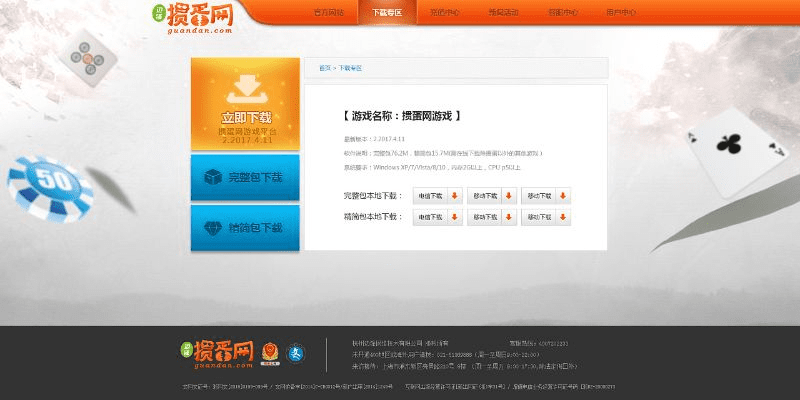The height and width of the screenshot is (400, 800).
Task: Click the 掼蛋网 guandan.com header logo
Action: tap(193, 18)
